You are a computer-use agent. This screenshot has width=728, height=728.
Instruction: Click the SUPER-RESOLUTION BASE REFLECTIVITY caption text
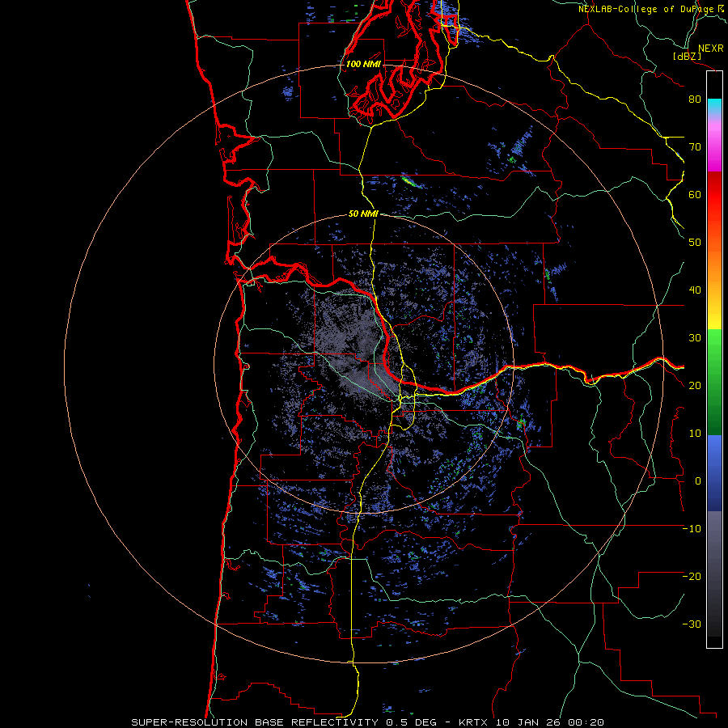[x=255, y=722]
